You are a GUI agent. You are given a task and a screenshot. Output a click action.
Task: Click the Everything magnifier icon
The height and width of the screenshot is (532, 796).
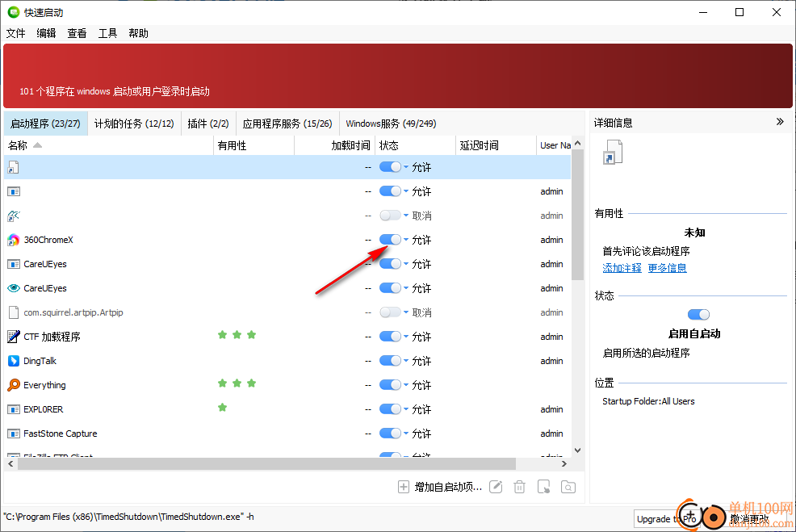(14, 385)
